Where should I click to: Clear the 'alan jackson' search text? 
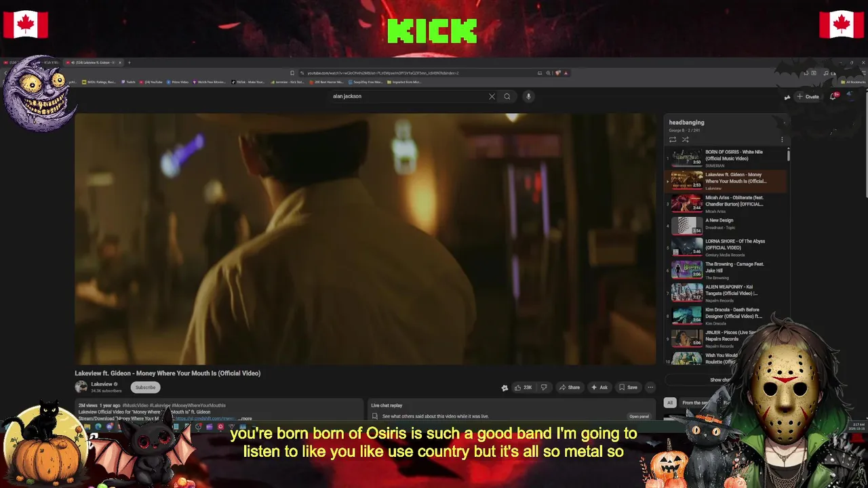tap(492, 96)
